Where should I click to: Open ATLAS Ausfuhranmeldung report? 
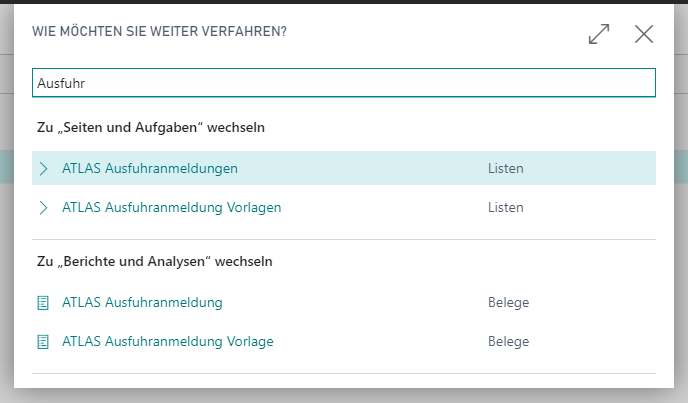(142, 302)
